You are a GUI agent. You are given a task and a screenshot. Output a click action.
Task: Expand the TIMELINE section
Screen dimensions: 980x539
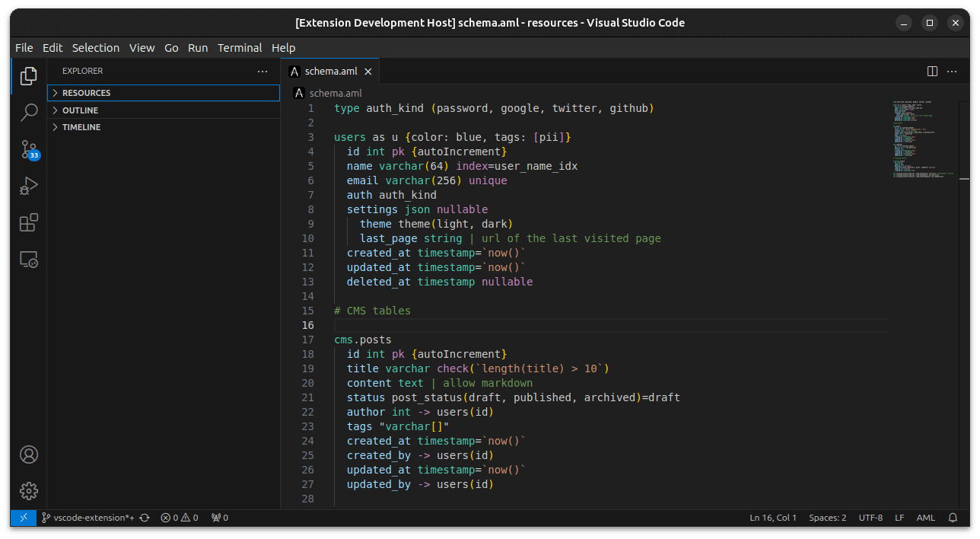click(164, 127)
